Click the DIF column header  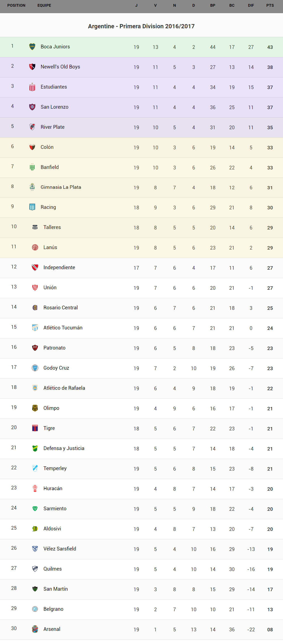pos(251,5)
